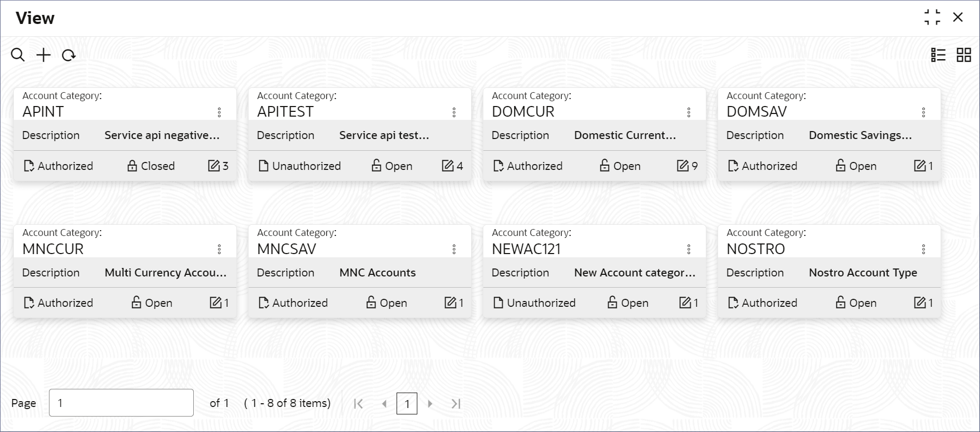Viewport: 980px width, 432px height.
Task: Close the View window
Action: (x=958, y=17)
